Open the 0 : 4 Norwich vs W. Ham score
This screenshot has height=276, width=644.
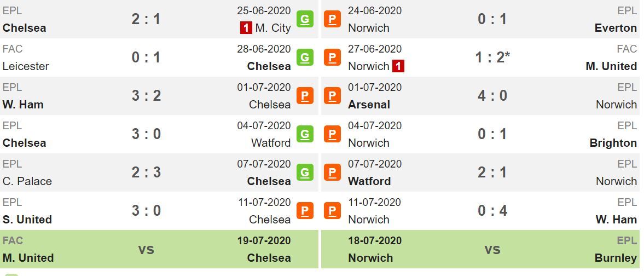492,210
